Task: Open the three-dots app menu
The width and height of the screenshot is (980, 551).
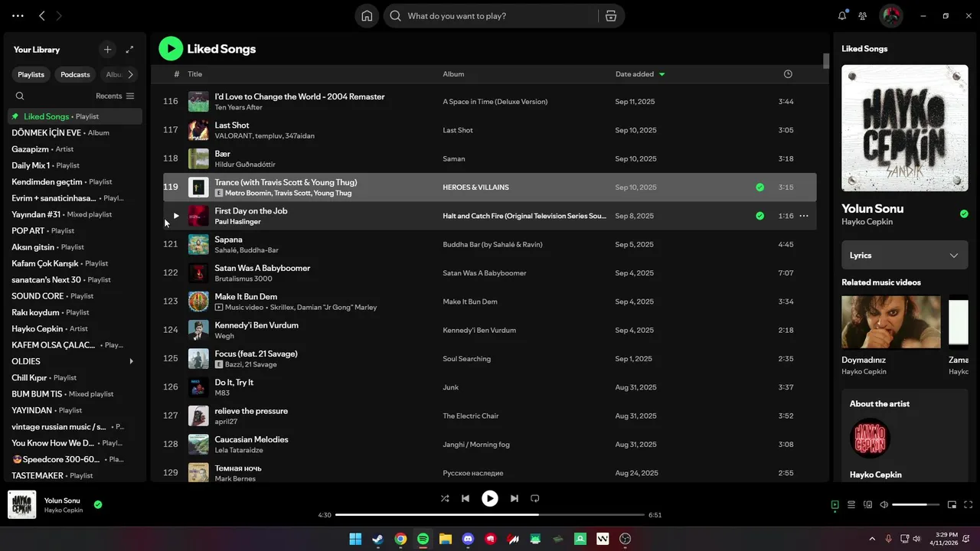Action: coord(18,15)
